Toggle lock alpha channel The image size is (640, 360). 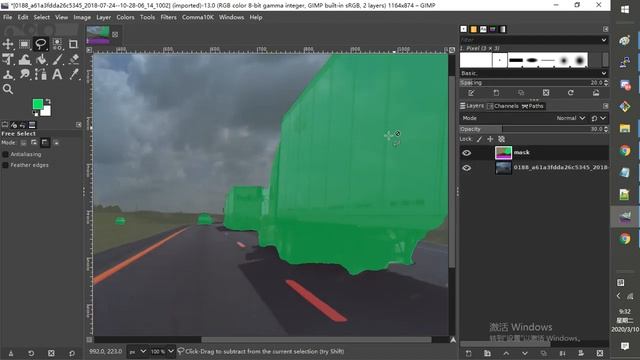[x=502, y=139]
